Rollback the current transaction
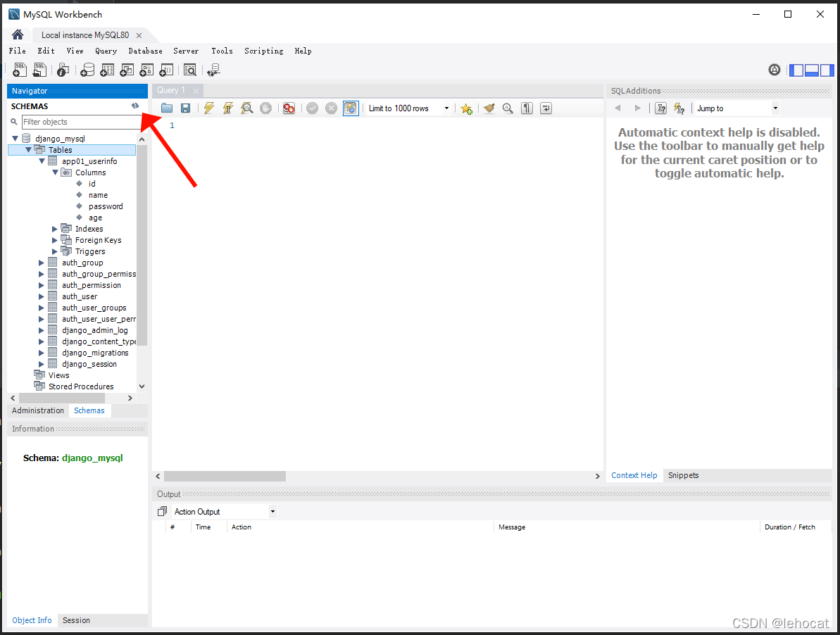Screen dimensions: 840x635 332,108
